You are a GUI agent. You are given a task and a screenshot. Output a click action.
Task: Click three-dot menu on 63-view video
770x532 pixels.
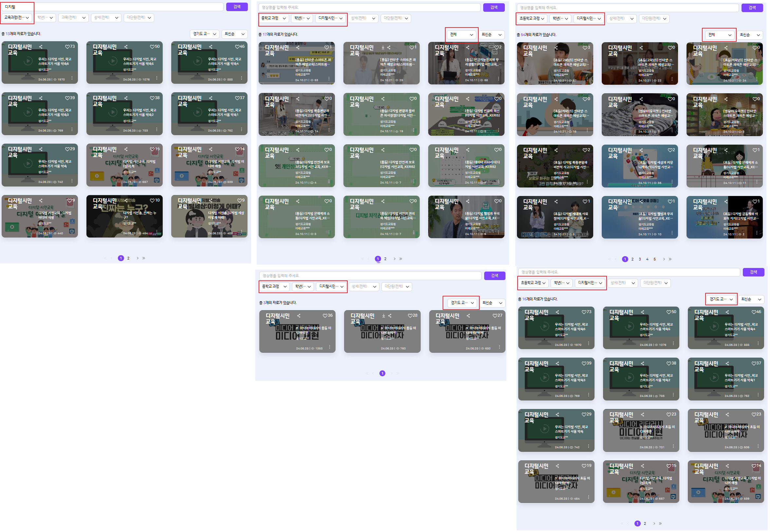click(x=329, y=79)
